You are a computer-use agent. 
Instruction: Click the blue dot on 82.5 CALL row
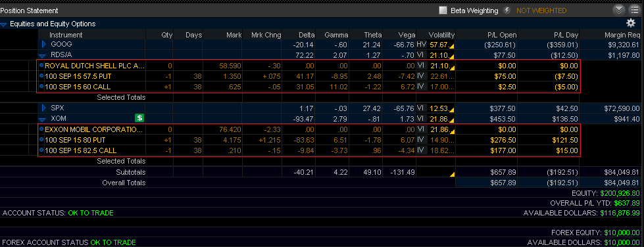[x=41, y=150]
